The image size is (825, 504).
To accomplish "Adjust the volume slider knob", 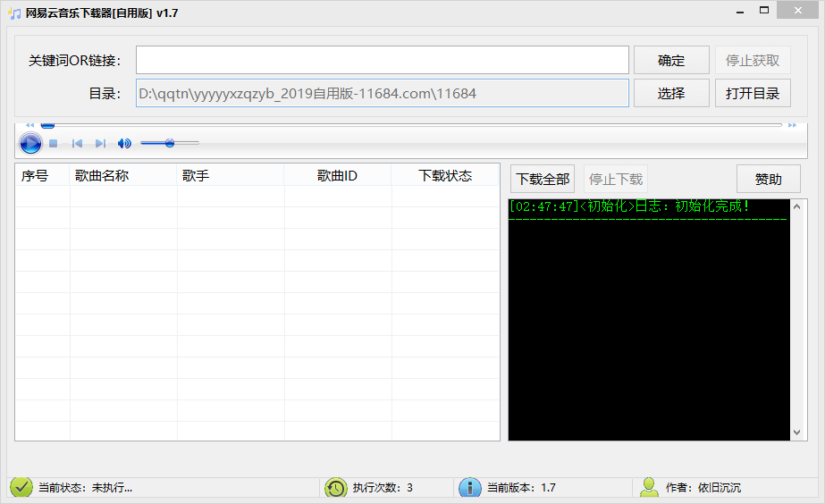I will [x=170, y=143].
